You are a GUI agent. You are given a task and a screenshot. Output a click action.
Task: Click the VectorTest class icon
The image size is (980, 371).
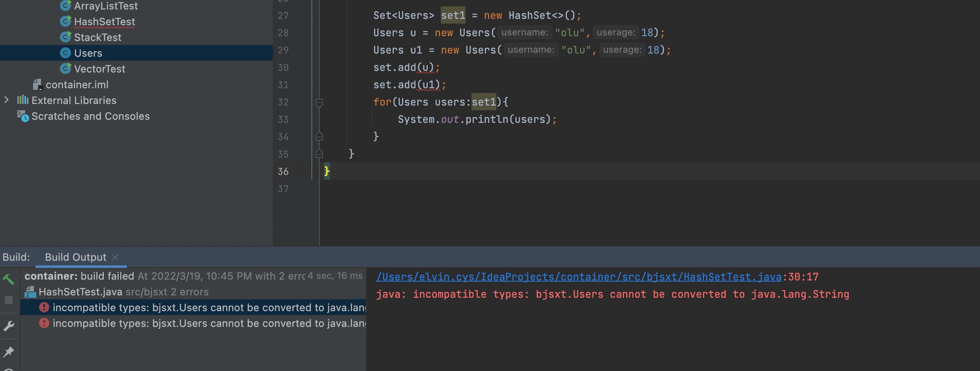(x=65, y=69)
